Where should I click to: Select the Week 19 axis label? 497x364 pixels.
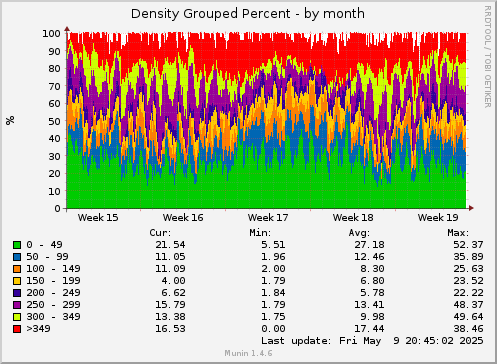tap(438, 218)
